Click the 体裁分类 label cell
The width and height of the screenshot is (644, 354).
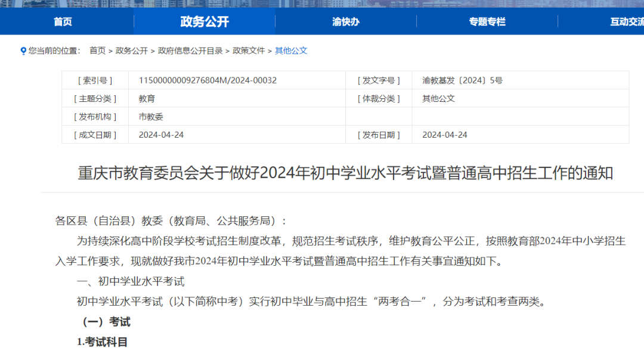tap(379, 98)
